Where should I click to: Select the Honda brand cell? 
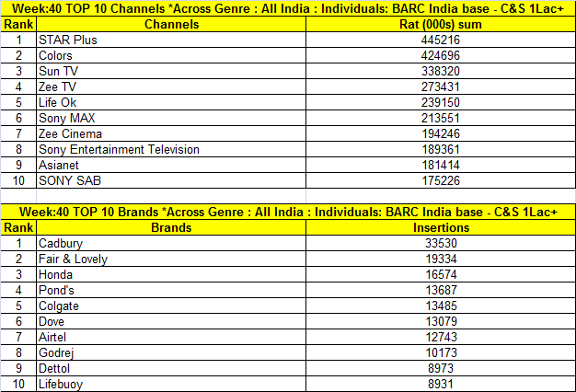(171, 274)
